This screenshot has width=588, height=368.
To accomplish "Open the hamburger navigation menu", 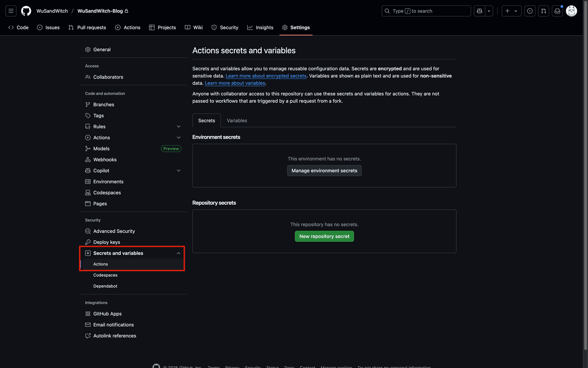I will click(11, 11).
